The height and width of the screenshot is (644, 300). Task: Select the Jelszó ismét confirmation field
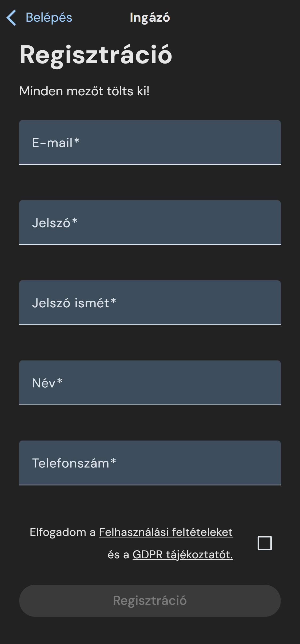tap(150, 303)
